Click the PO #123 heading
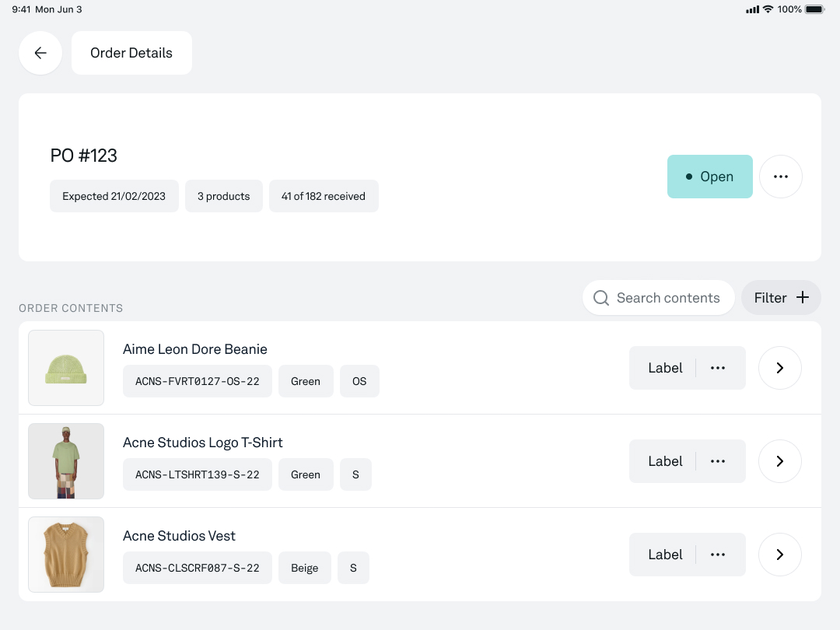This screenshot has height=630, width=840. pyautogui.click(x=83, y=156)
